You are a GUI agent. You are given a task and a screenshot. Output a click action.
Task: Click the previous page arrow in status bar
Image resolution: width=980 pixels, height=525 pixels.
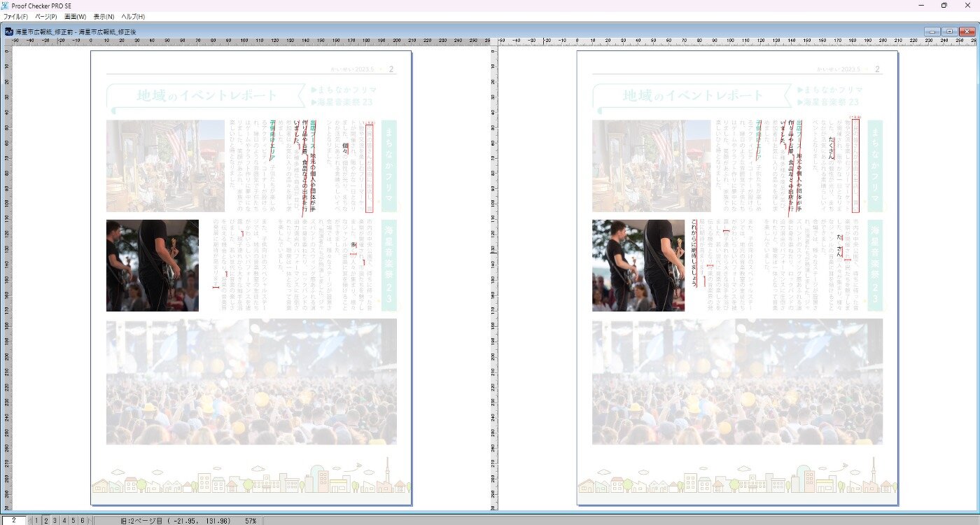tap(29, 520)
